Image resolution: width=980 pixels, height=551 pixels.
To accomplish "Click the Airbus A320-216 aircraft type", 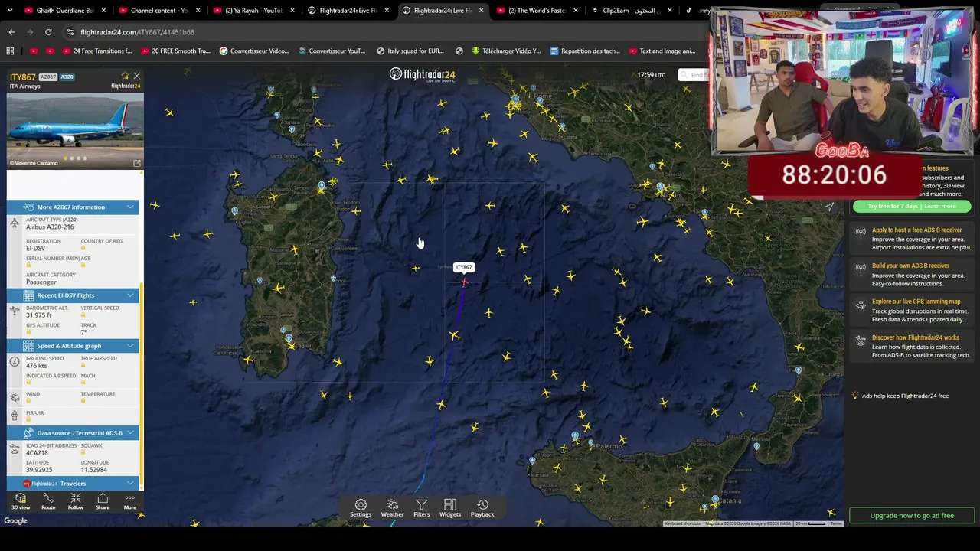I will click(51, 227).
